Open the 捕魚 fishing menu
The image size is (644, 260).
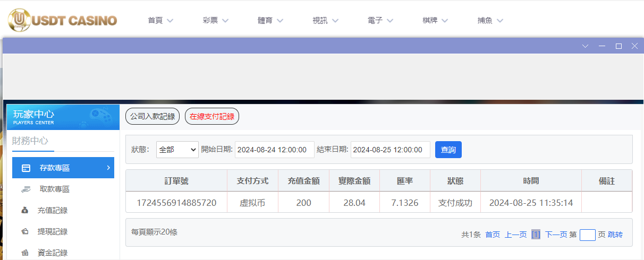pyautogui.click(x=490, y=21)
